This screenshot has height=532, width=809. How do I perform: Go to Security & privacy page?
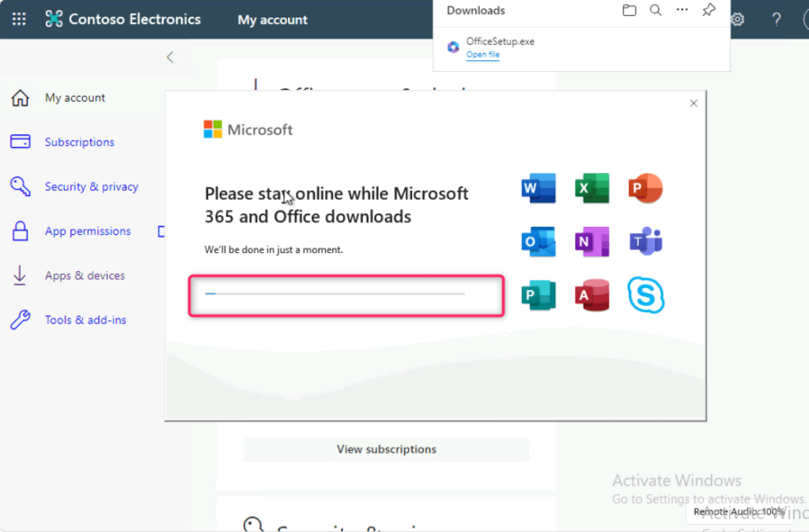tap(91, 187)
